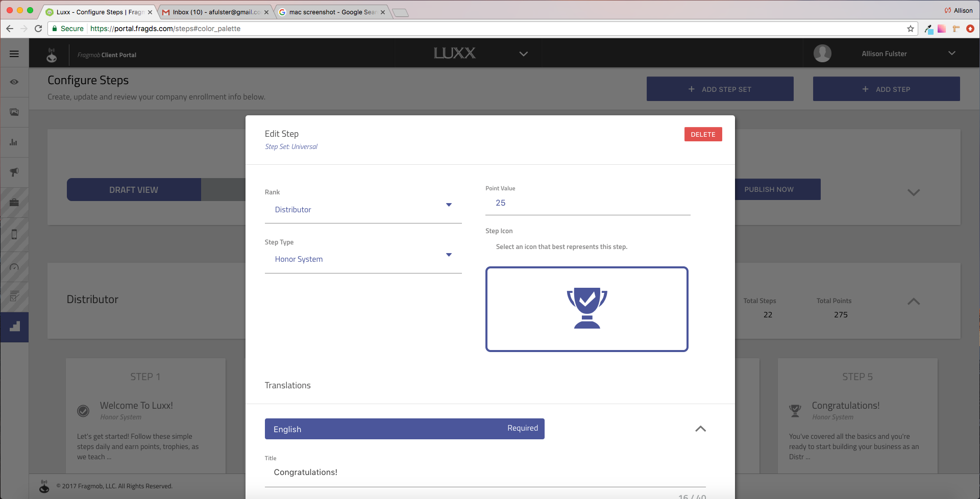This screenshot has width=980, height=499.
Task: Click the speedometer gauge sidebar icon
Action: tap(14, 267)
